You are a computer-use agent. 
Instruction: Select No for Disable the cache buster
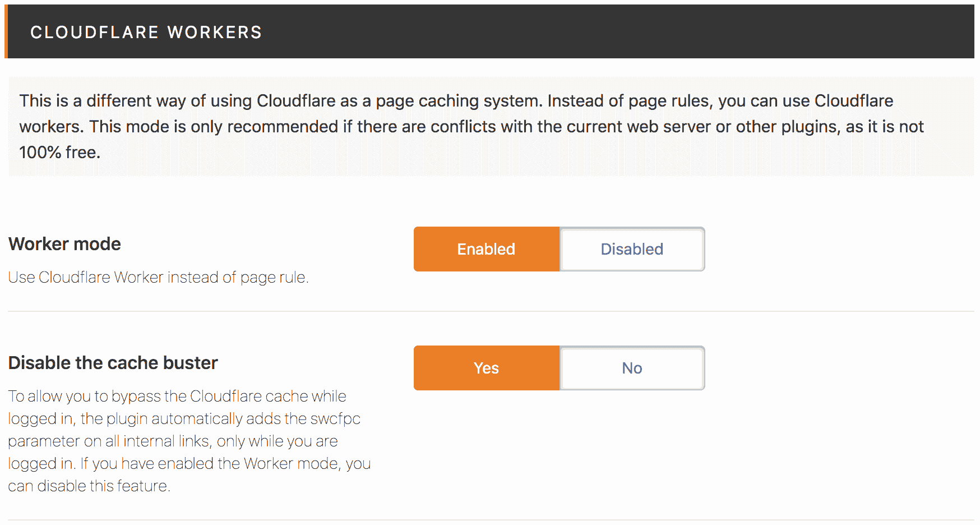pyautogui.click(x=632, y=368)
